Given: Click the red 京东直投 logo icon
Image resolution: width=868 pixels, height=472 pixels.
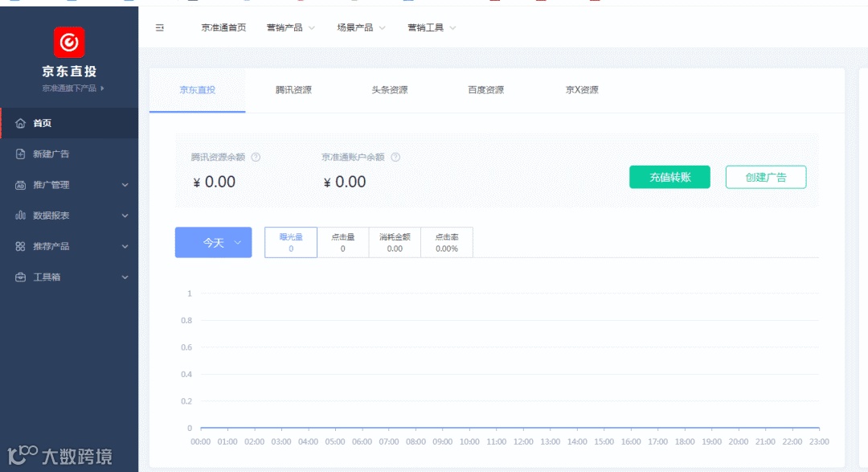Looking at the screenshot, I should pos(69,42).
